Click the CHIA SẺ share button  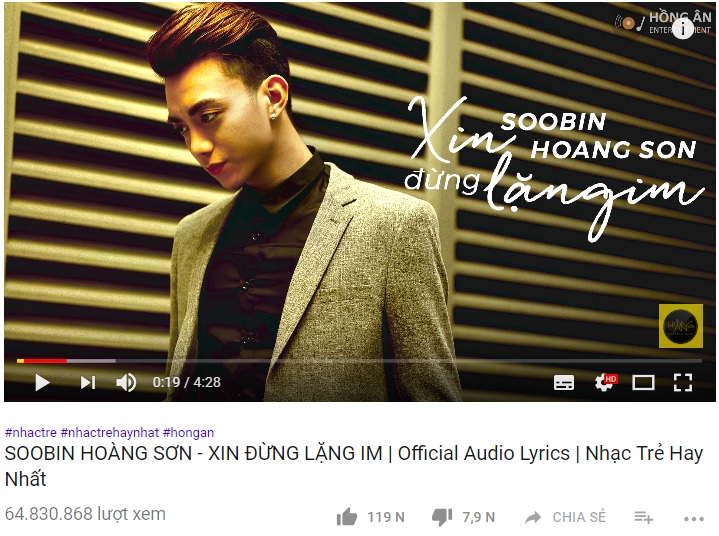(565, 517)
